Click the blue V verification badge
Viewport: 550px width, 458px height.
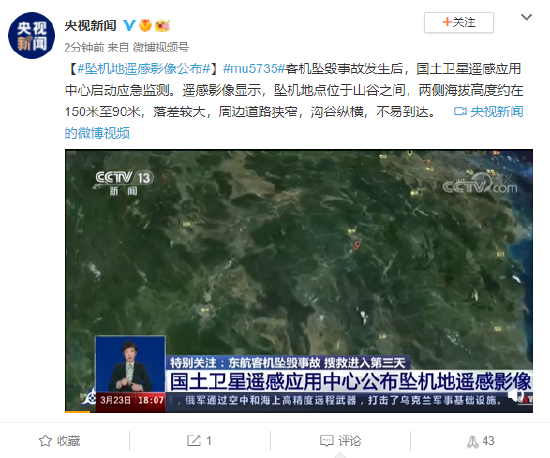(129, 25)
